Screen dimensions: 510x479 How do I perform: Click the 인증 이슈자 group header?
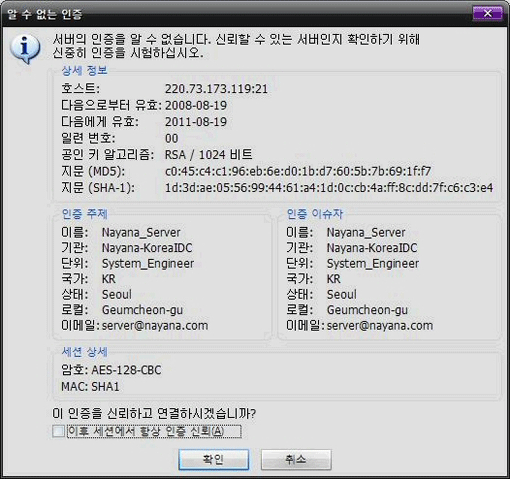[x=315, y=214]
